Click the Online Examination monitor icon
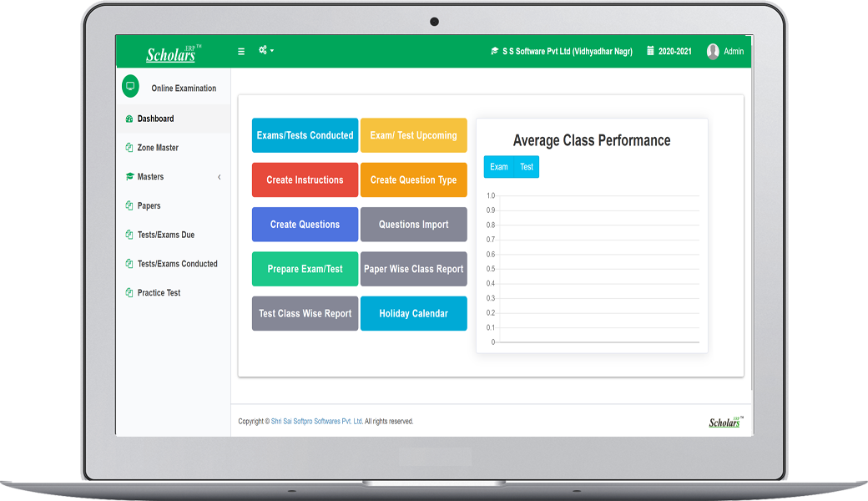 [130, 86]
